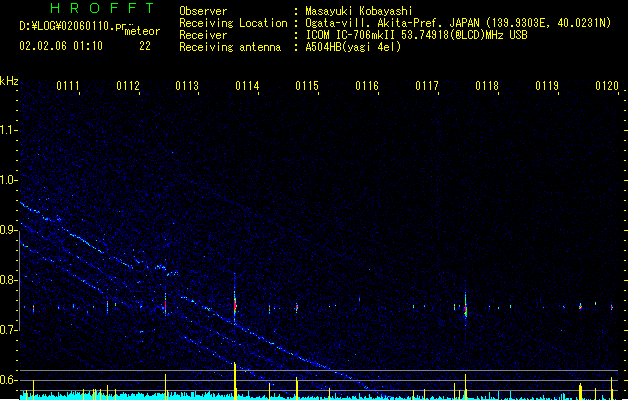Click the gray frequency range bar beside the axis
This screenshot has height=400, width=629.
point(19,281)
